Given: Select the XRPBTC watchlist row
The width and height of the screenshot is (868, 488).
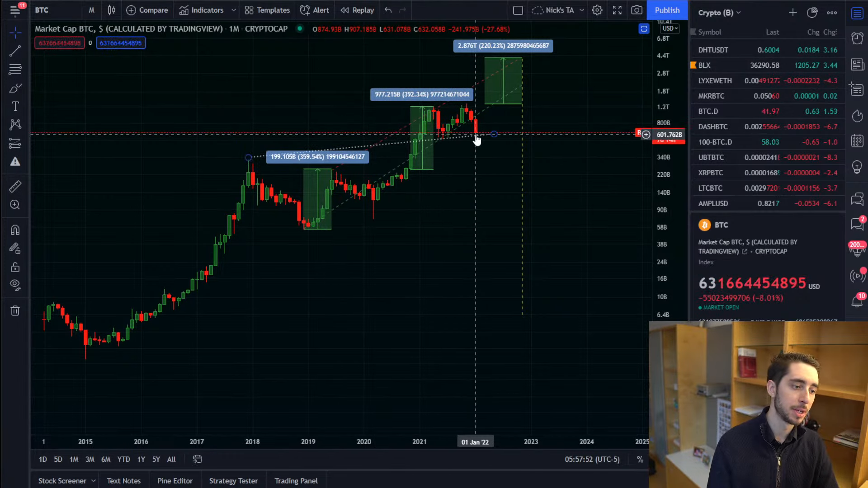Looking at the screenshot, I should pyautogui.click(x=767, y=173).
